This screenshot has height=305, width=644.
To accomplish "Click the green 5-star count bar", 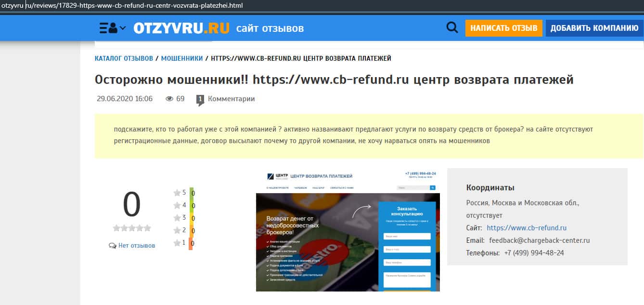I will pos(192,193).
